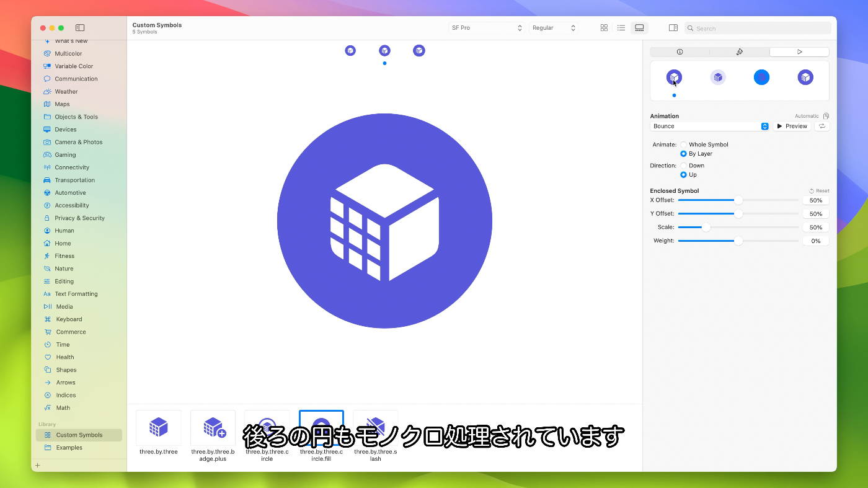This screenshot has height=488, width=868.
Task: Select Custom Symbols in the Library
Action: [79, 435]
